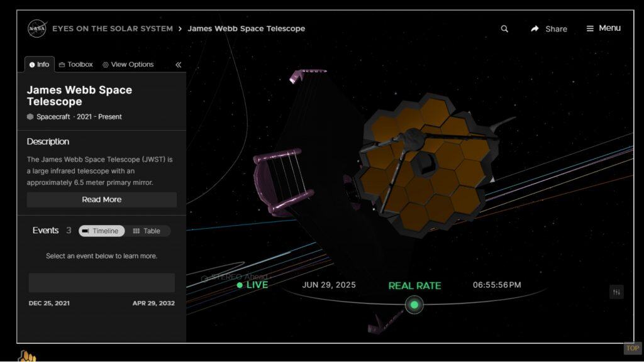Open the search magnifier icon
The width and height of the screenshot is (644, 362).
[504, 29]
